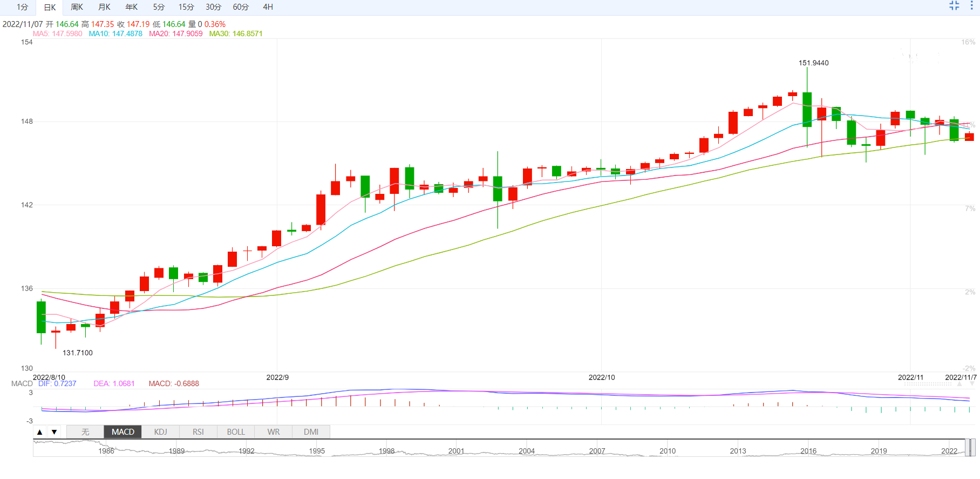
Task: Click the MACD: -0.6888 value
Action: tap(174, 383)
